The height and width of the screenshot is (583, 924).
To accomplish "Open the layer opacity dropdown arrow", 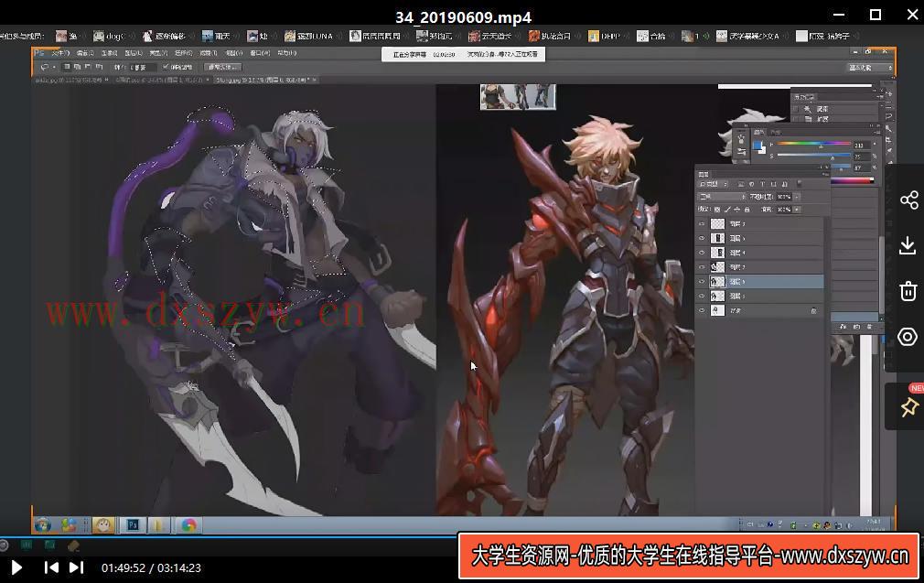I will point(797,197).
